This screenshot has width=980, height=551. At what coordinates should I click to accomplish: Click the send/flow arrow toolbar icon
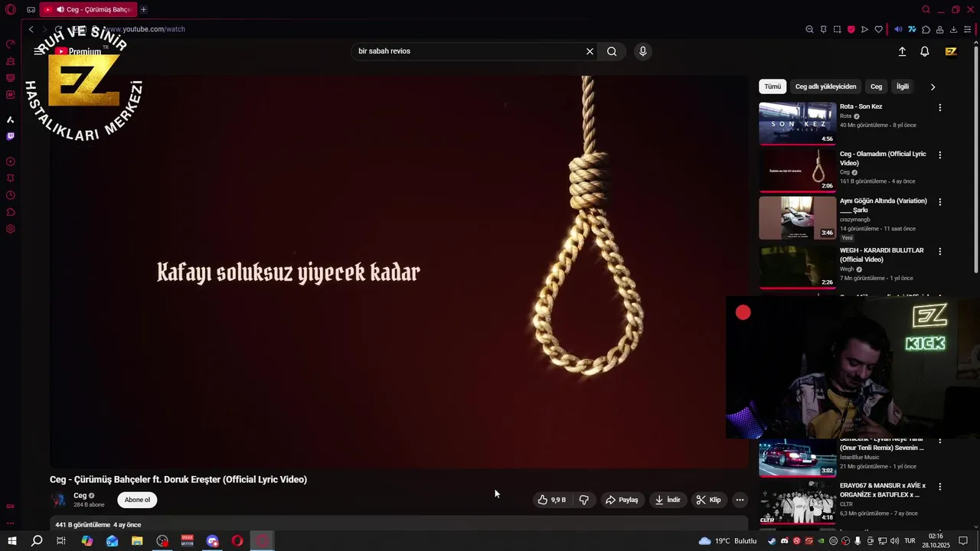click(864, 29)
